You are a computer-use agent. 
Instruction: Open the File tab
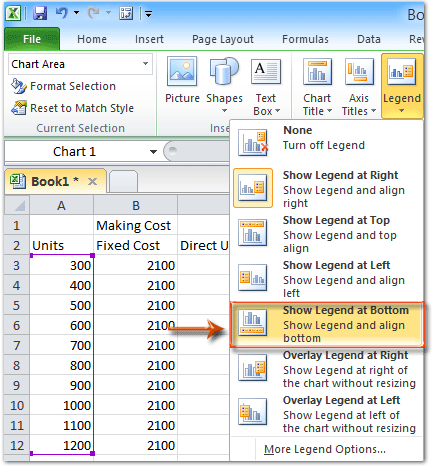click(32, 39)
